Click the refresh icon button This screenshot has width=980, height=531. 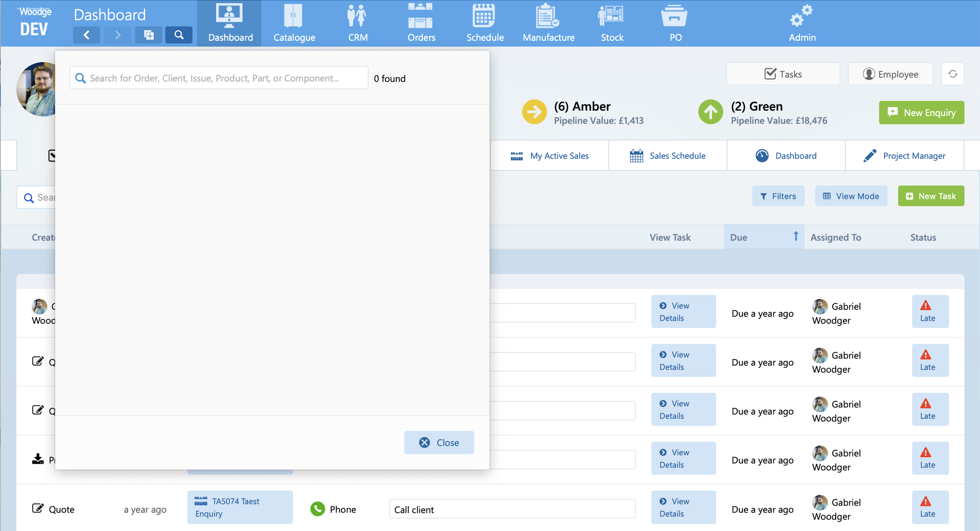[953, 74]
